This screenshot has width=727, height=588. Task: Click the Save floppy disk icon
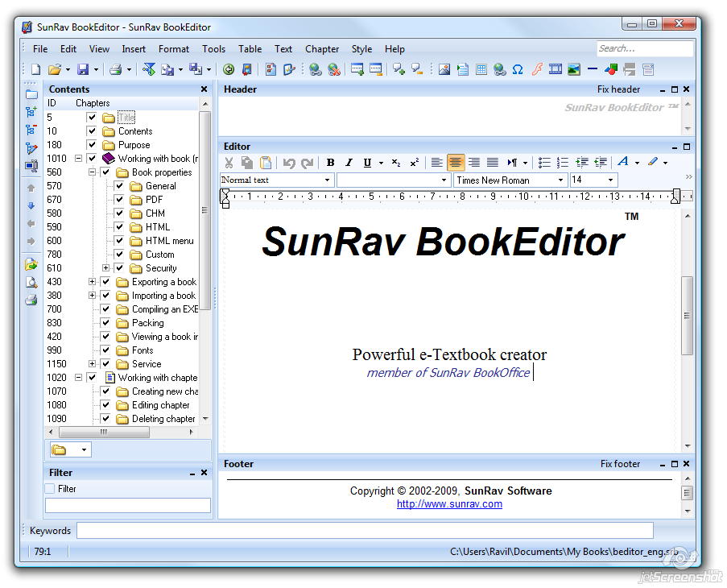coord(83,69)
